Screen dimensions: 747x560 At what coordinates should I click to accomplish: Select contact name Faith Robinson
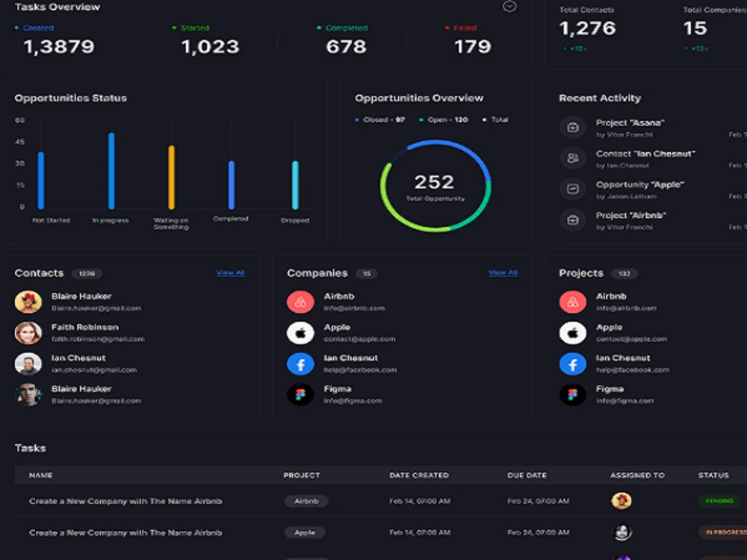[85, 327]
